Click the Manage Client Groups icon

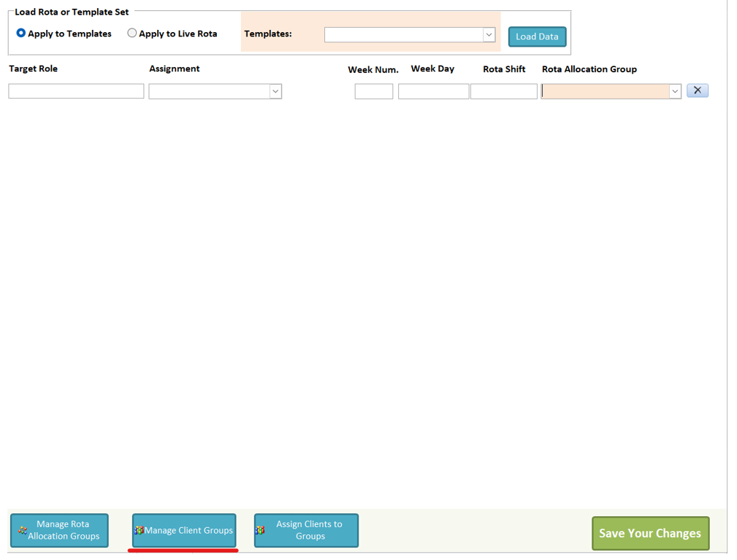(139, 530)
